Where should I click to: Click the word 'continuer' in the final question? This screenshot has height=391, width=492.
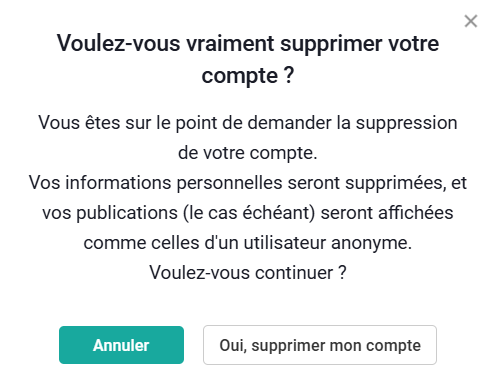click(x=294, y=273)
